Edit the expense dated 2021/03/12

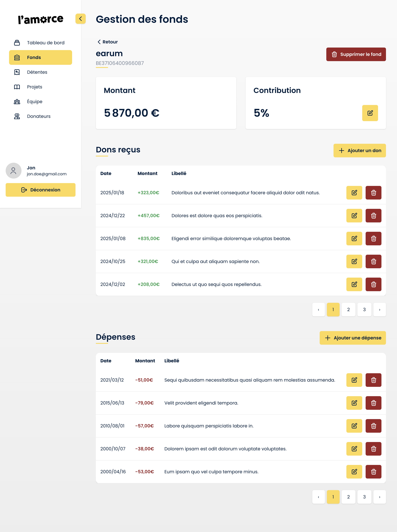pos(354,380)
